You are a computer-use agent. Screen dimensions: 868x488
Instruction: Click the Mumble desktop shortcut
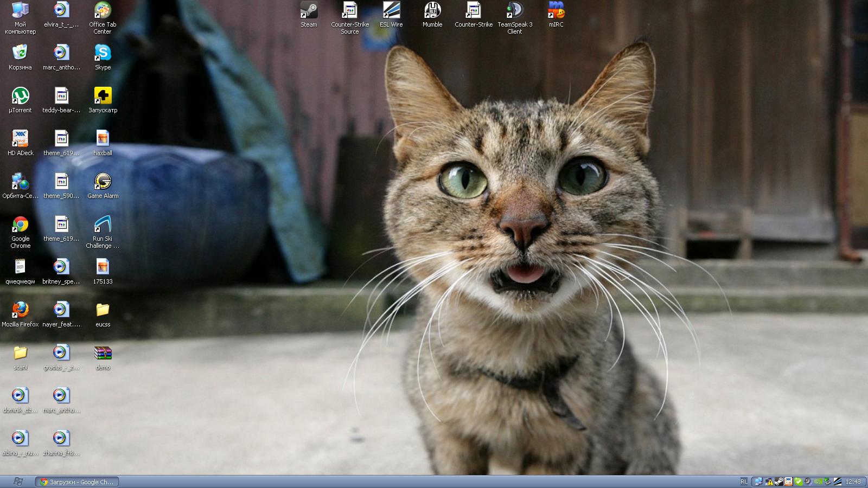click(432, 11)
